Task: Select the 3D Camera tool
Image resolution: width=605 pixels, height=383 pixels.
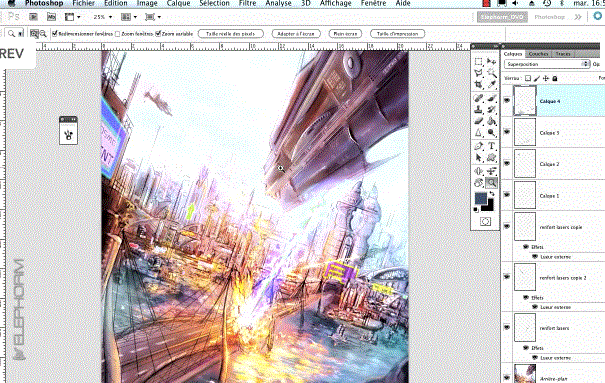Action: (x=491, y=171)
